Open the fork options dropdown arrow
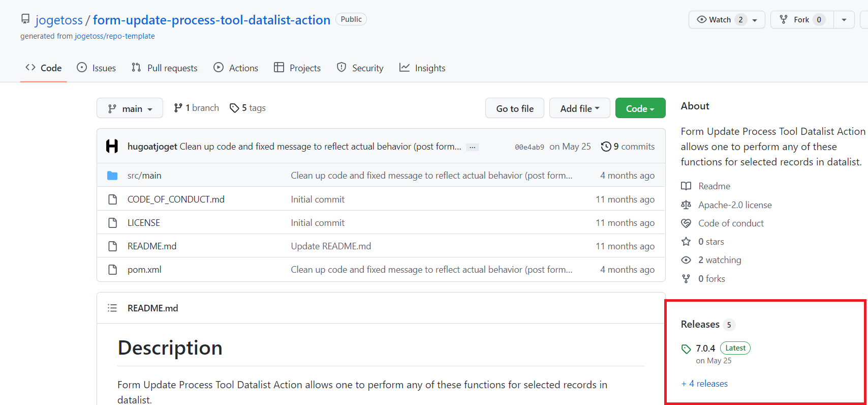This screenshot has width=868, height=405. [x=844, y=20]
